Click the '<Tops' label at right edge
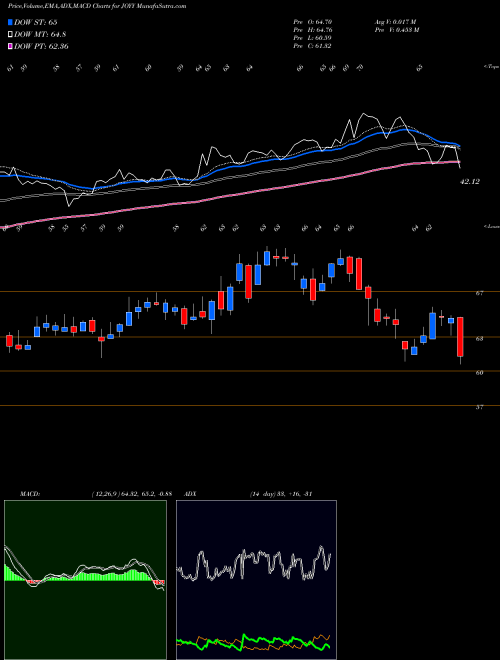 (x=491, y=67)
